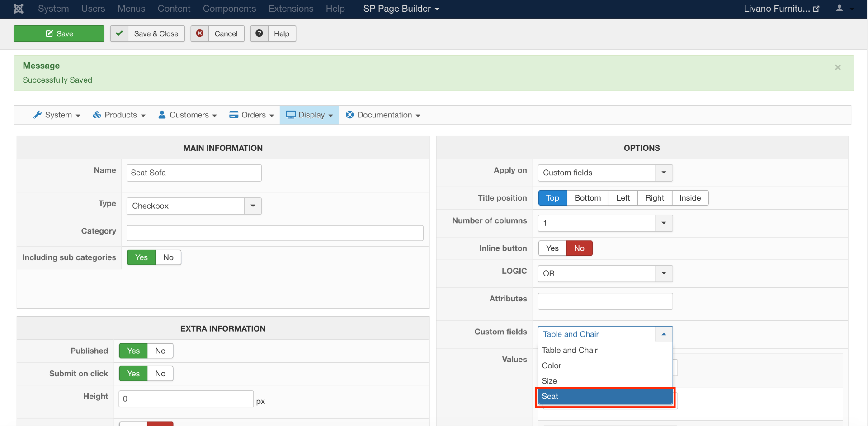Screen dimensions: 868x426
Task: Click the Name input field
Action: (x=194, y=173)
